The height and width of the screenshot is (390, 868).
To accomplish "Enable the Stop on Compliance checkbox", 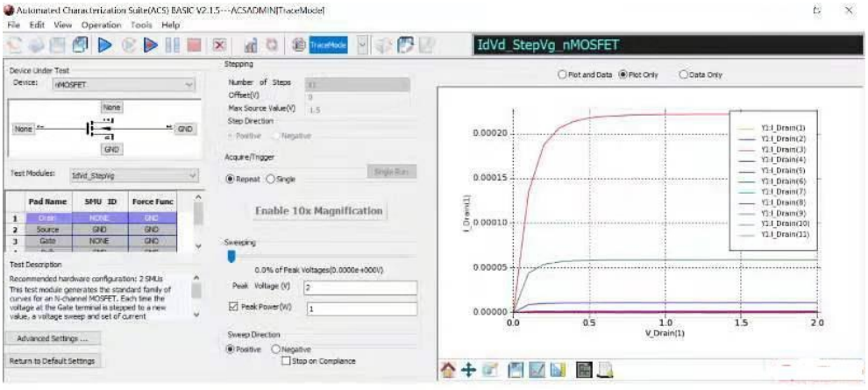I will (x=286, y=360).
